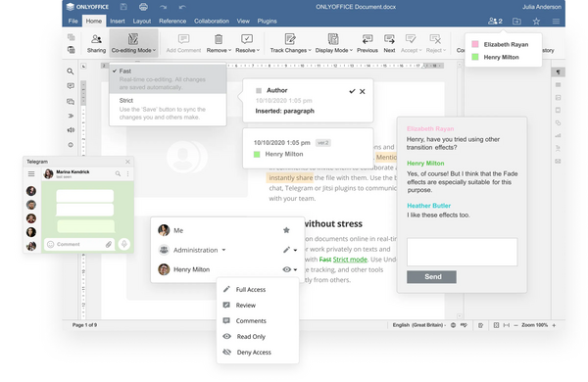Image resolution: width=588 pixels, height=382 pixels.
Task: Open Telegram hamburger menu
Action: coord(31,174)
